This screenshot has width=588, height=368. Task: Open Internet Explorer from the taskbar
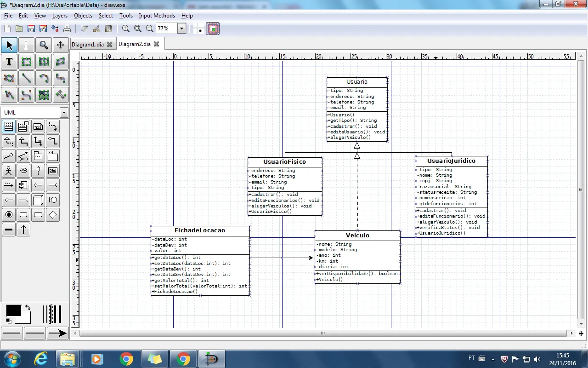[41, 359]
